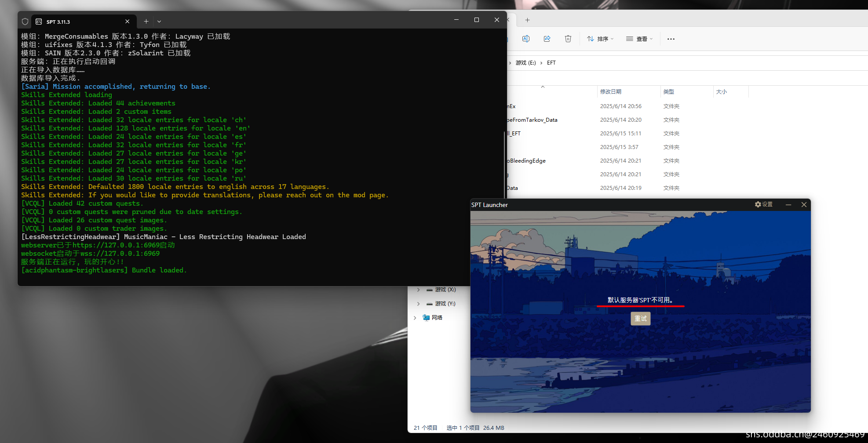The width and height of the screenshot is (868, 443).
Task: Click the shield icon in terminal title bar
Action: click(x=25, y=22)
